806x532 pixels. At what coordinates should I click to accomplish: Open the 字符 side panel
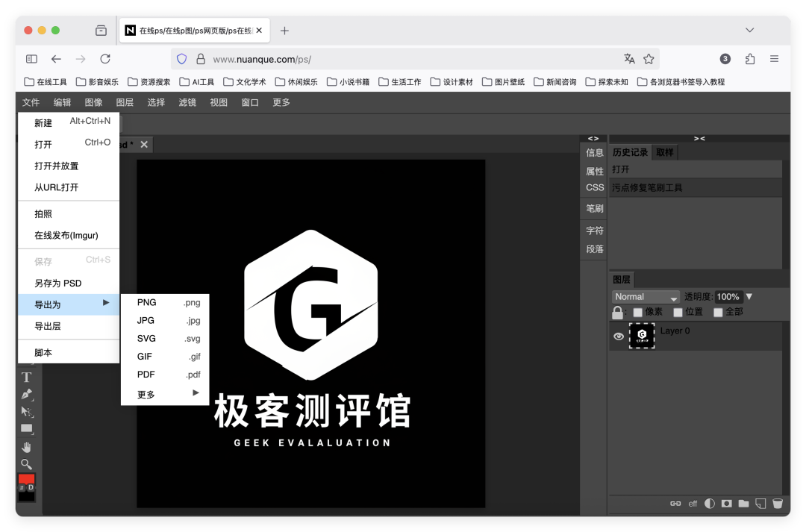[x=595, y=231]
